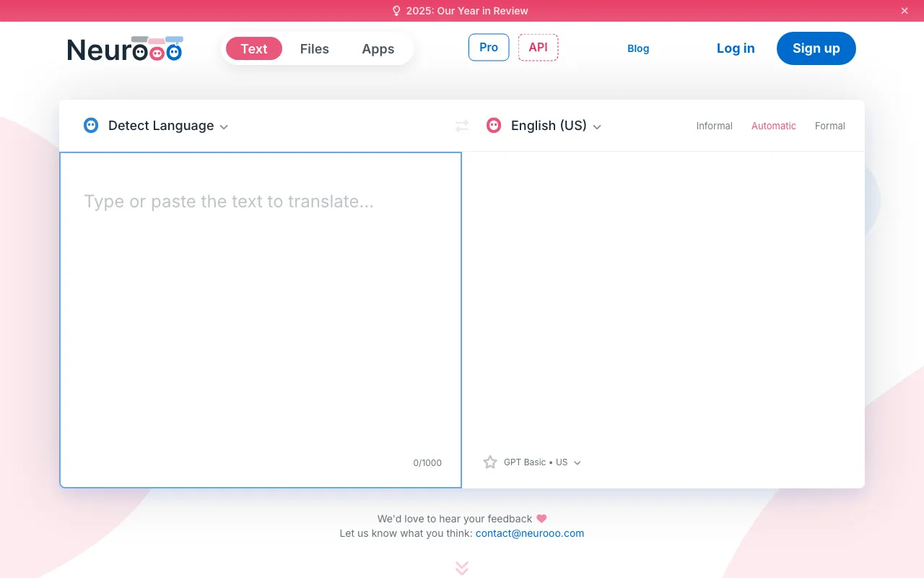Go to the Blog link

point(638,48)
